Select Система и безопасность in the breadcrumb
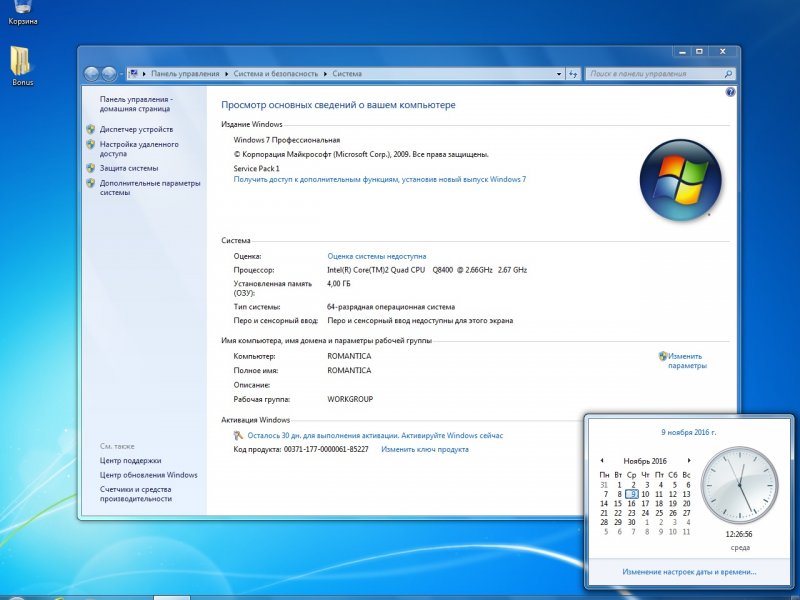The height and width of the screenshot is (600, 800). [276, 74]
